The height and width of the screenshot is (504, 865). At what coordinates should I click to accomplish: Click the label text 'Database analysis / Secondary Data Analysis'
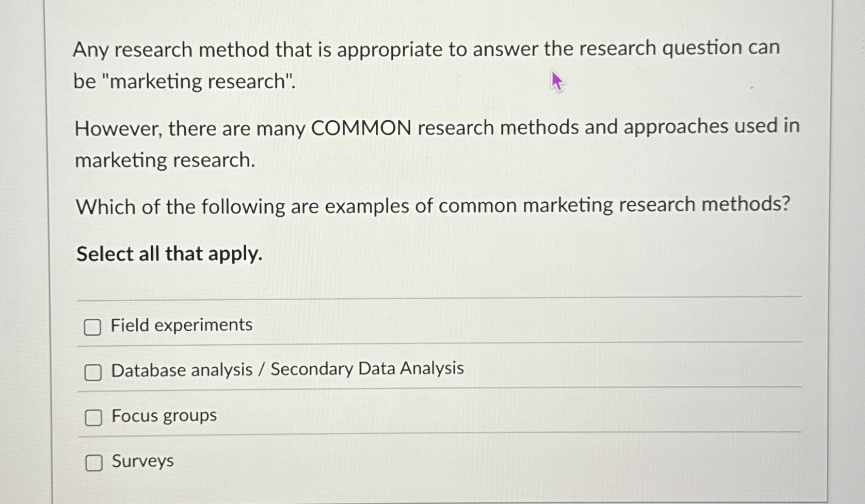pyautogui.click(x=287, y=369)
